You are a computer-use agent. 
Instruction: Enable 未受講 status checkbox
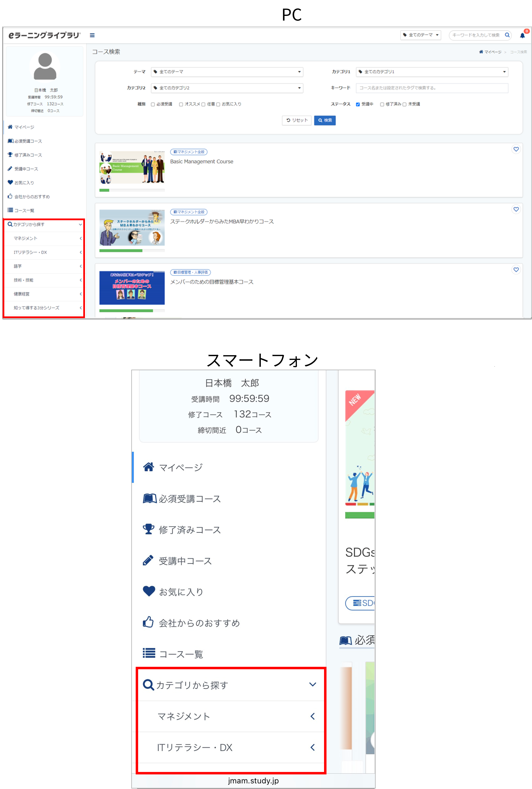404,105
